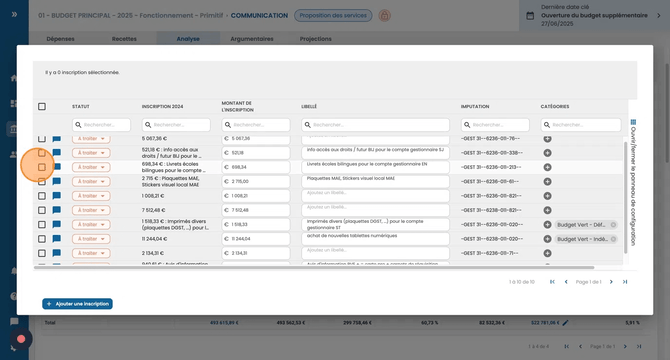Click amount field showing 7 512,48
The image size is (670, 360).
click(x=256, y=210)
